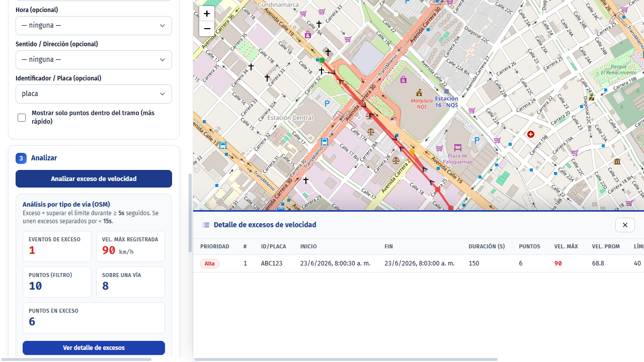The height and width of the screenshot is (362, 644).
Task: Click the sidebar horizontal scrollbar
Action: coord(75,359)
